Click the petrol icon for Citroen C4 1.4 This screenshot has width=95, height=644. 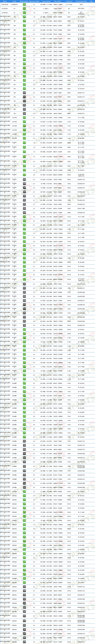24,9
